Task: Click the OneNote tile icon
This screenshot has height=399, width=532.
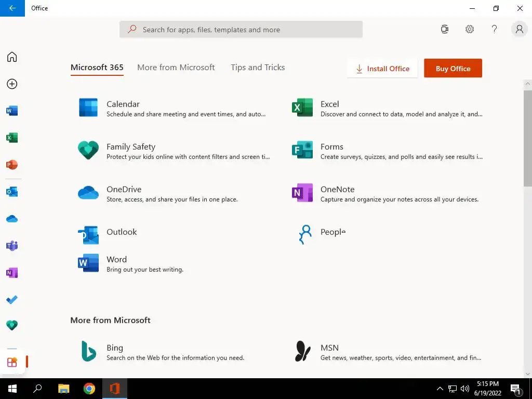Action: [x=302, y=193]
